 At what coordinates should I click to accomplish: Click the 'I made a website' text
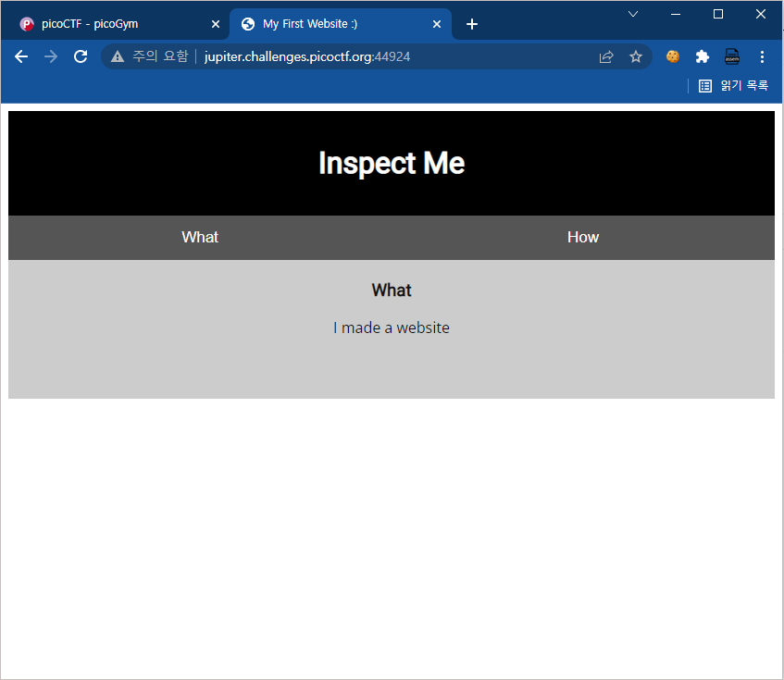392,328
